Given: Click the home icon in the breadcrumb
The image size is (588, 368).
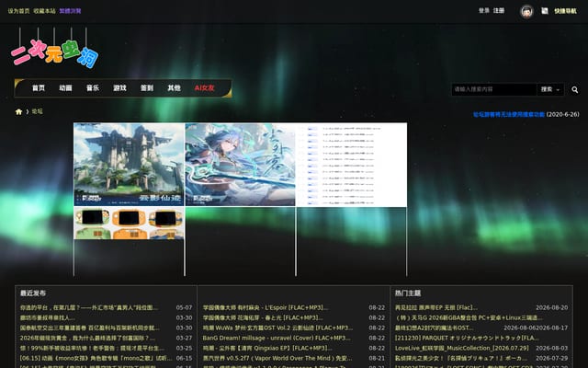Looking at the screenshot, I should pos(18,111).
